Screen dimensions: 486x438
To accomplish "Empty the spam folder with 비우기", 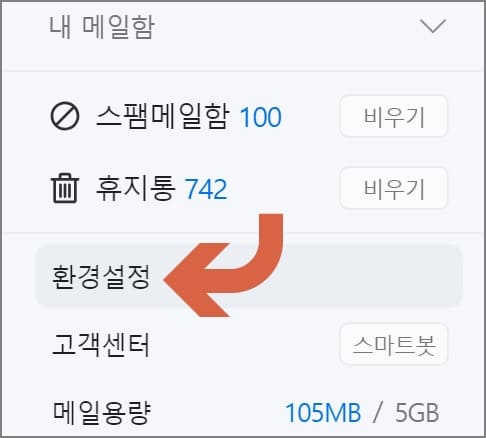I will coord(394,116).
